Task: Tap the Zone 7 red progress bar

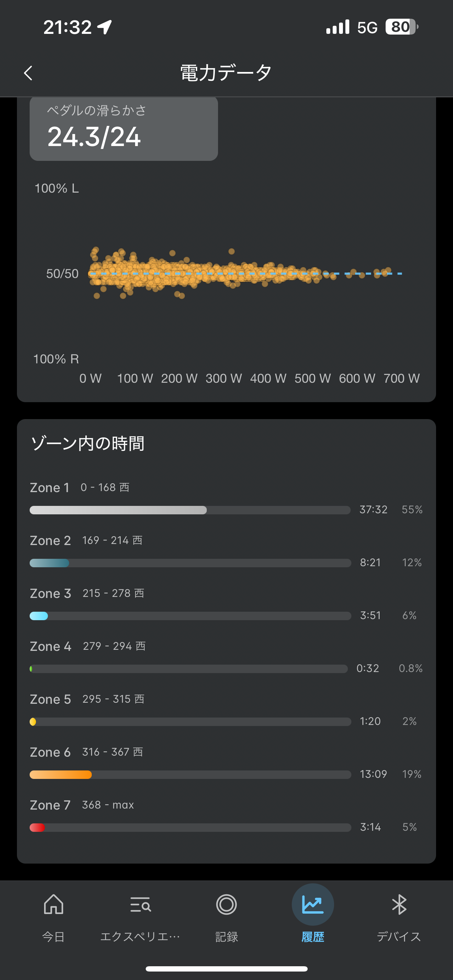Action: coord(37,828)
